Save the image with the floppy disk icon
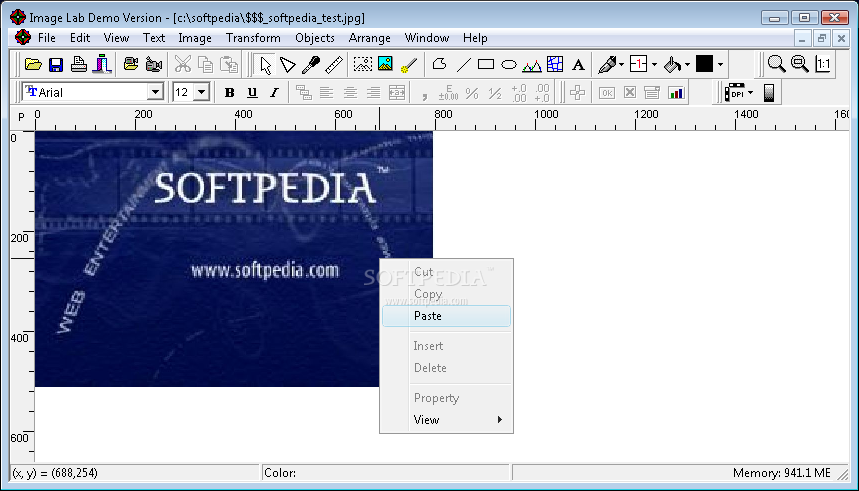This screenshot has height=491, width=859. 56,65
